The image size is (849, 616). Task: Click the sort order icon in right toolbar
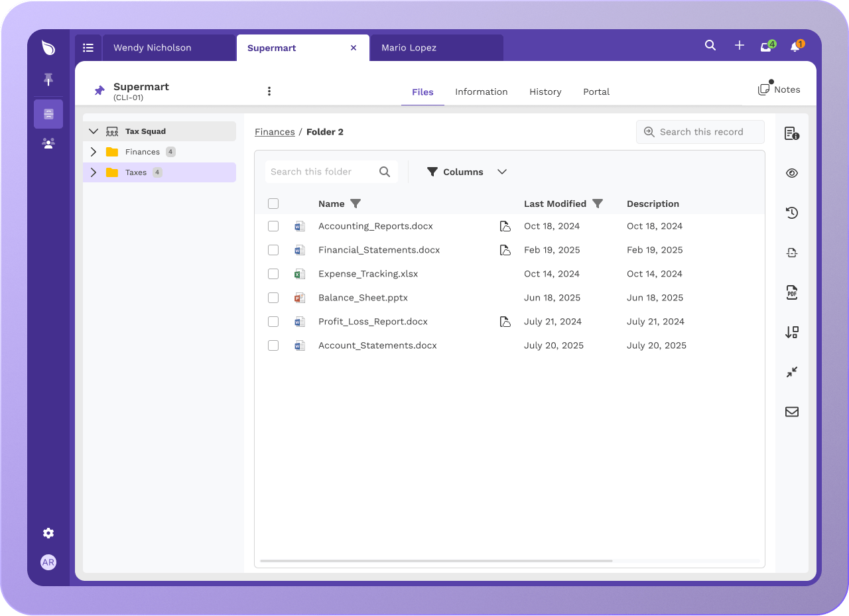[792, 332]
